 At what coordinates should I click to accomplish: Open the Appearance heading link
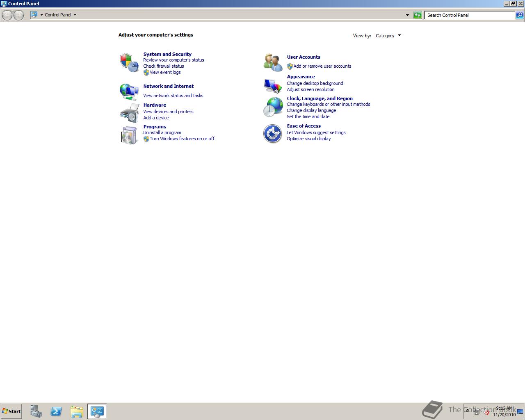(301, 77)
